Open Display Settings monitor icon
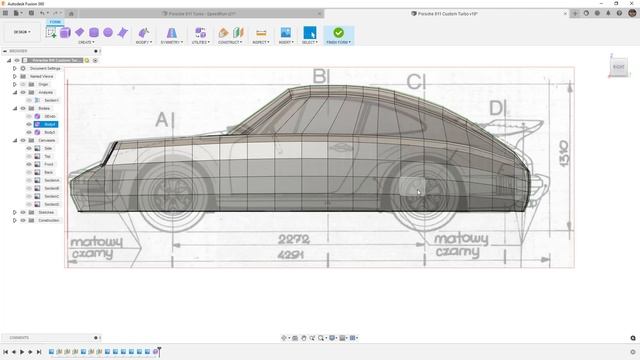640x360 pixels. [332, 338]
